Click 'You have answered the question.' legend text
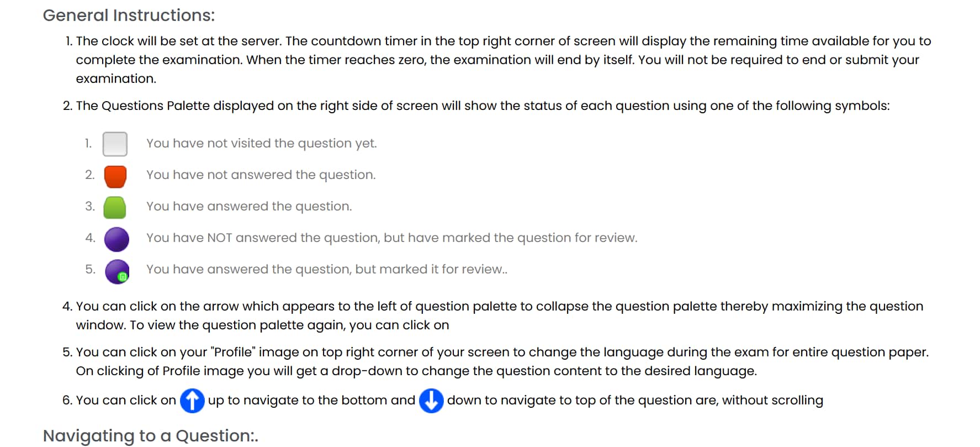This screenshot has height=447, width=980. pyautogui.click(x=248, y=207)
